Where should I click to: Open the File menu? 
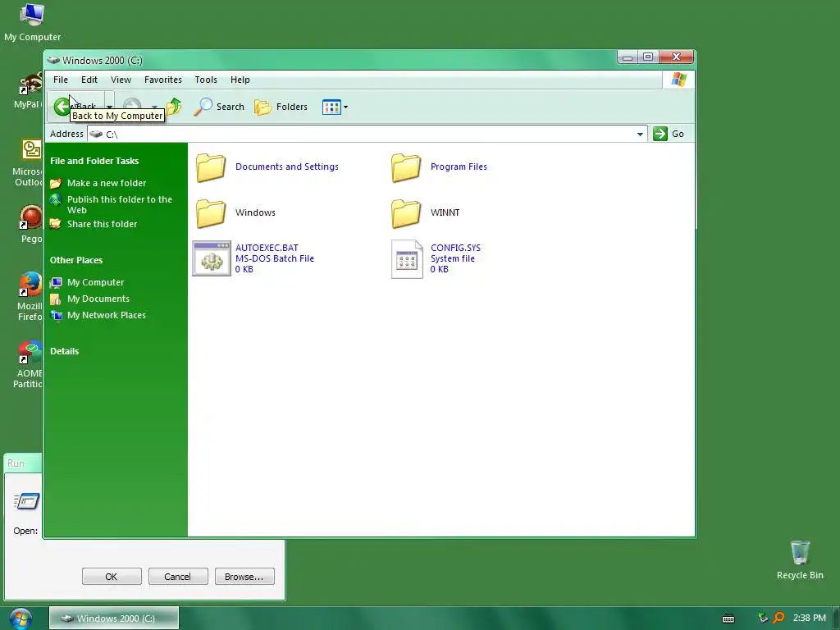point(61,80)
